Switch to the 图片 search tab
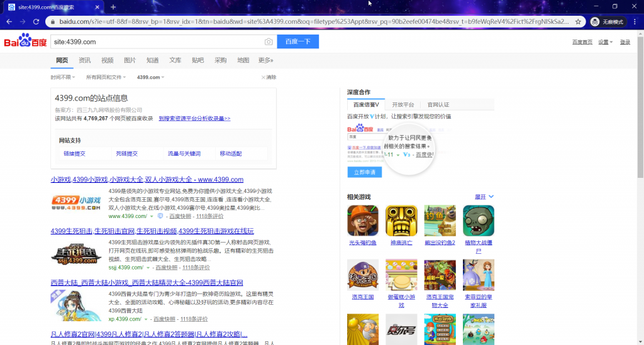This screenshot has height=345, width=644. (x=130, y=60)
